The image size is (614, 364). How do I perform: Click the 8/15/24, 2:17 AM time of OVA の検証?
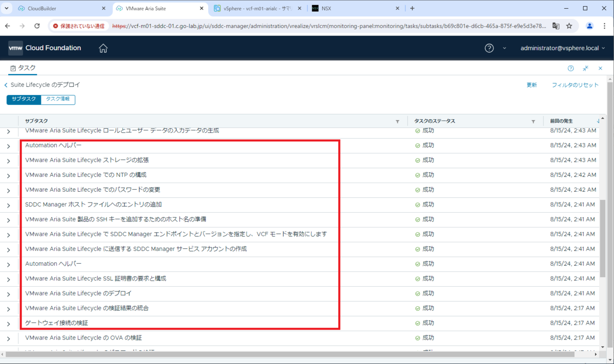pyautogui.click(x=573, y=338)
